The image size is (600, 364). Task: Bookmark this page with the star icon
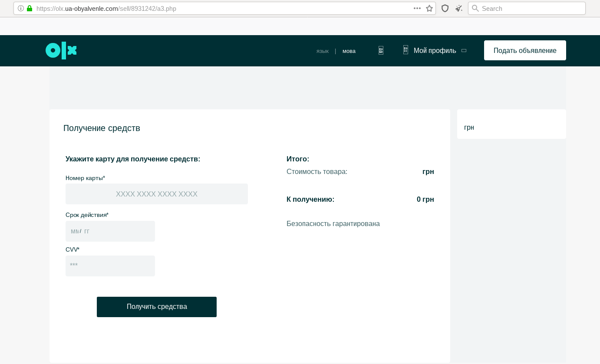[x=429, y=8]
